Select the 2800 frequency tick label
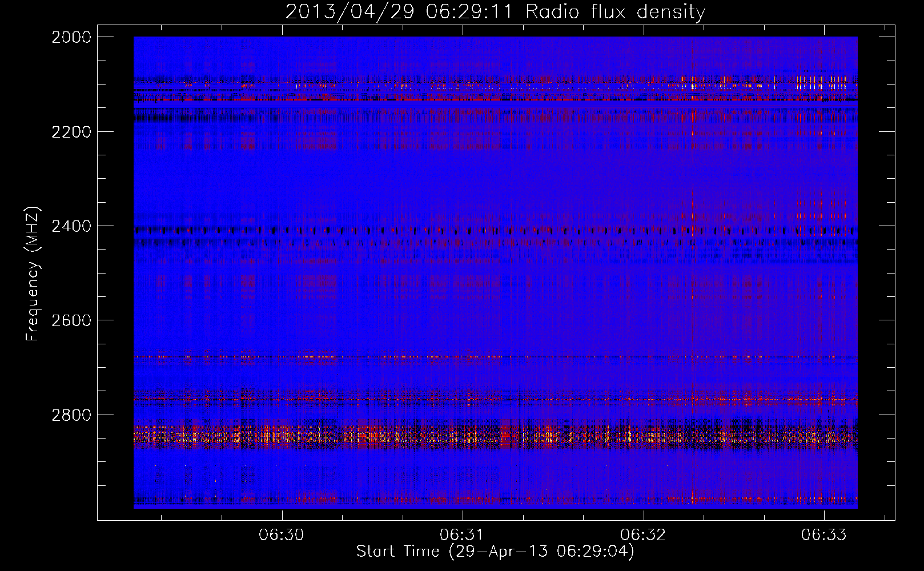 [71, 415]
